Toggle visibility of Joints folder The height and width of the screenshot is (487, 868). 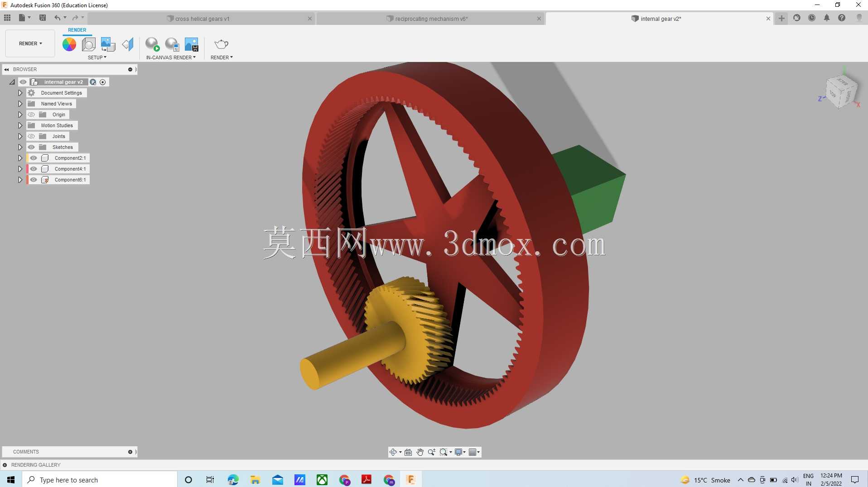pyautogui.click(x=31, y=136)
